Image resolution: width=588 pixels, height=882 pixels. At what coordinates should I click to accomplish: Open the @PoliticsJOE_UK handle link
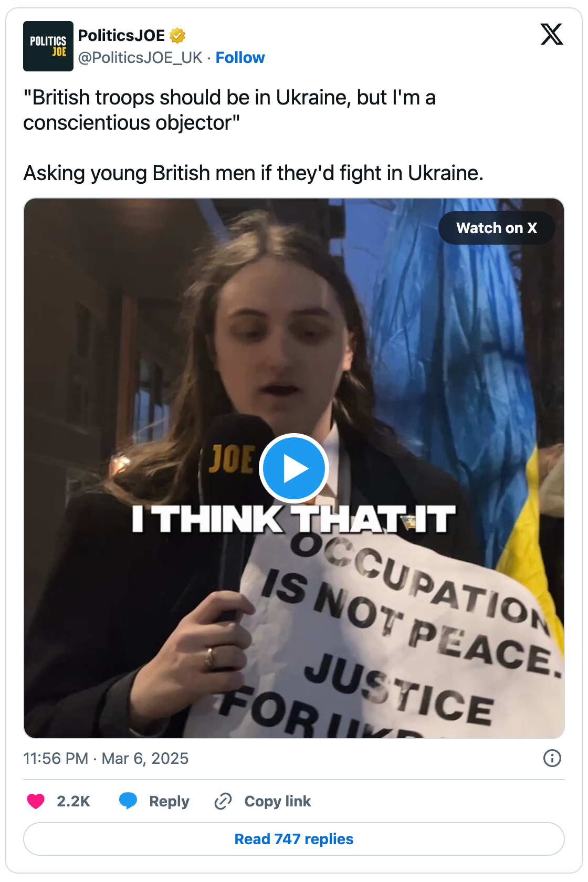tap(140, 58)
